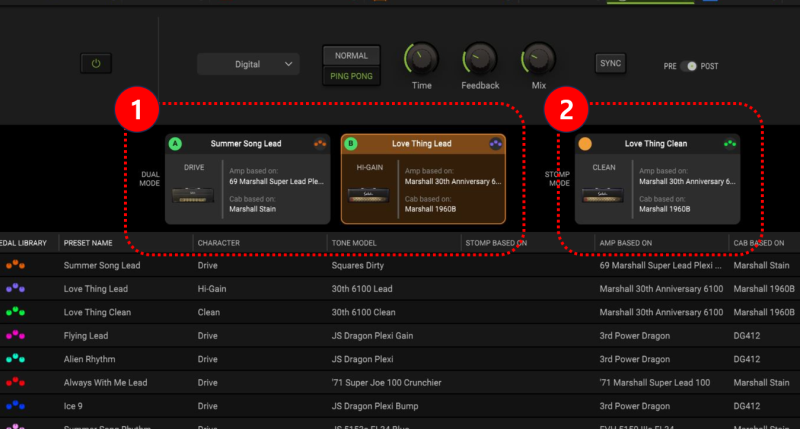Toggle the PRE/POST switch
The width and height of the screenshot is (800, 429).
tap(689, 66)
